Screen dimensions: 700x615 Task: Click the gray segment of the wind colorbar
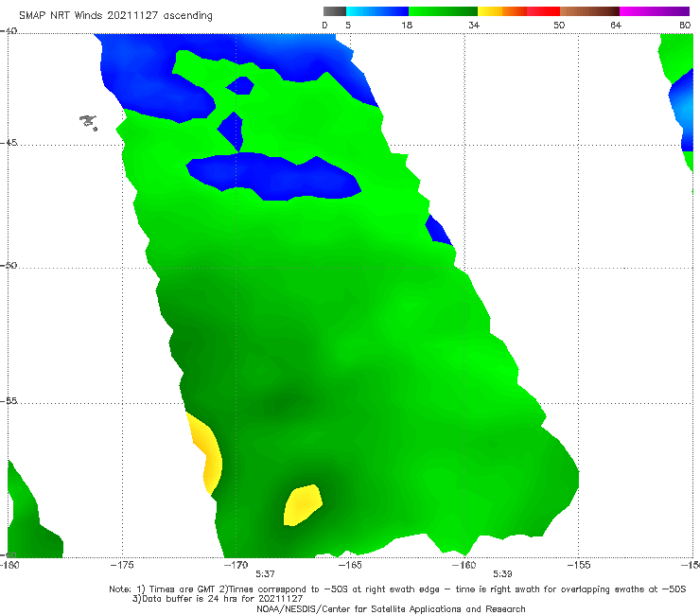[335, 11]
